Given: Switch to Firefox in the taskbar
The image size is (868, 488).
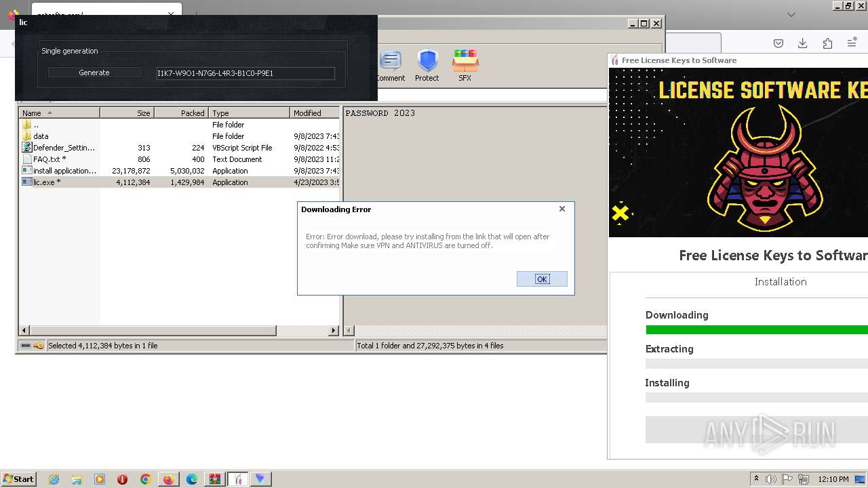Looking at the screenshot, I should pos(168,479).
